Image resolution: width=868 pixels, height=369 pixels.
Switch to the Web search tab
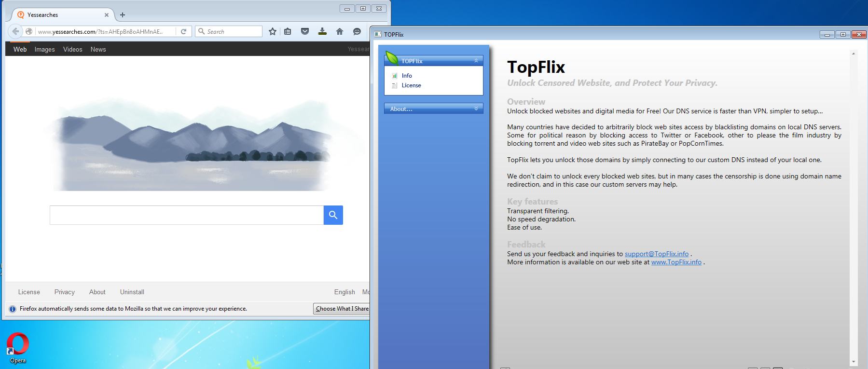tap(20, 49)
